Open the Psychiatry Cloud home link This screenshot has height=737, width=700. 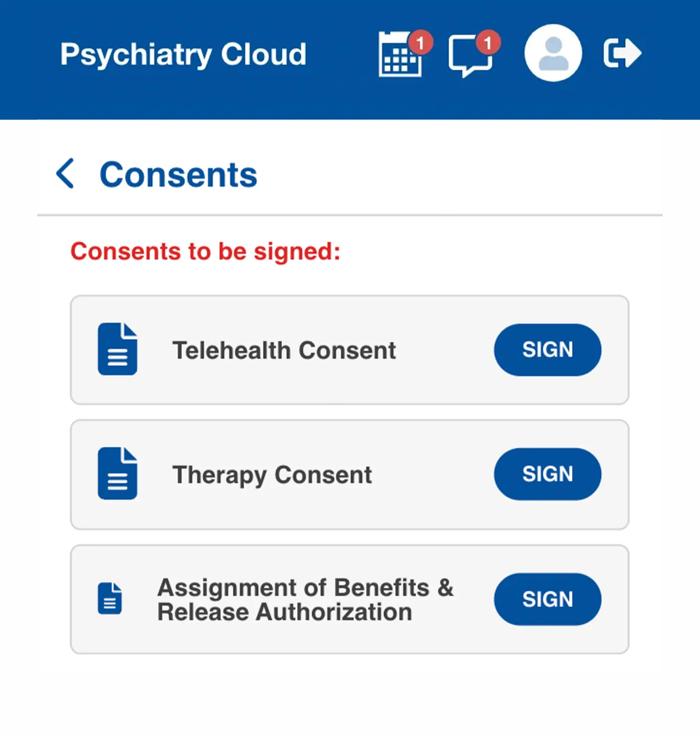coord(183,53)
